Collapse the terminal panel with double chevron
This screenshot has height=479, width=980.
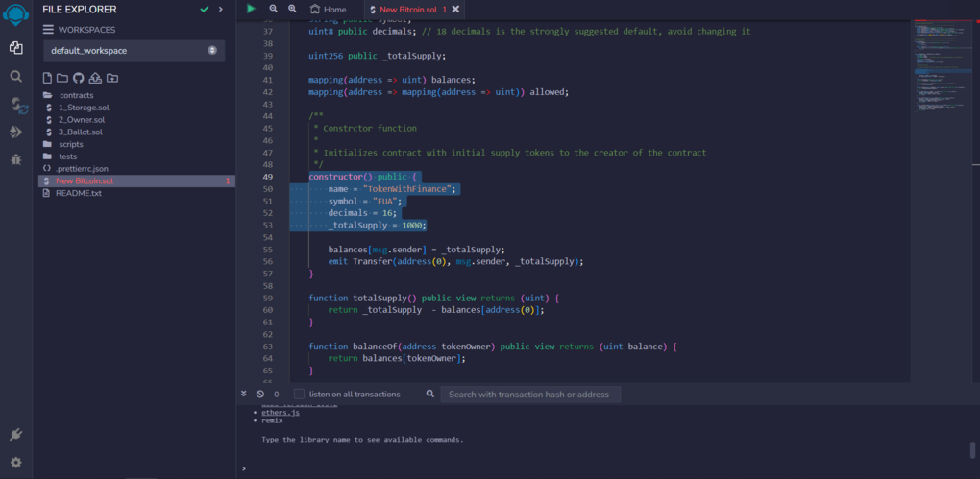(244, 394)
